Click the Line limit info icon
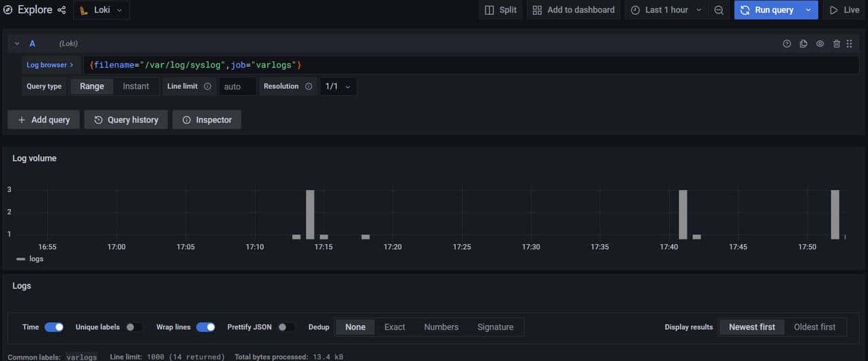 tap(208, 86)
